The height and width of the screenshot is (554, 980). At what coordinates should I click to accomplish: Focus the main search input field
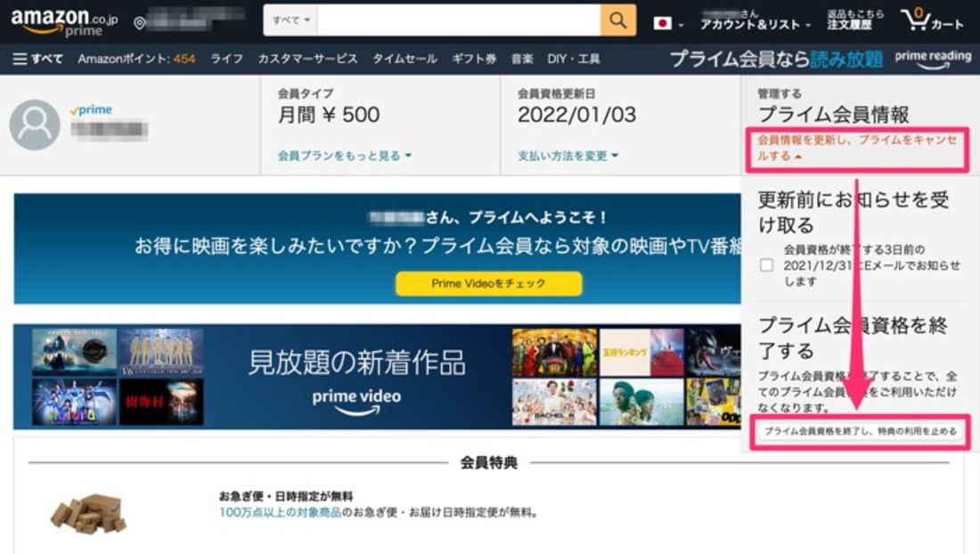click(459, 20)
